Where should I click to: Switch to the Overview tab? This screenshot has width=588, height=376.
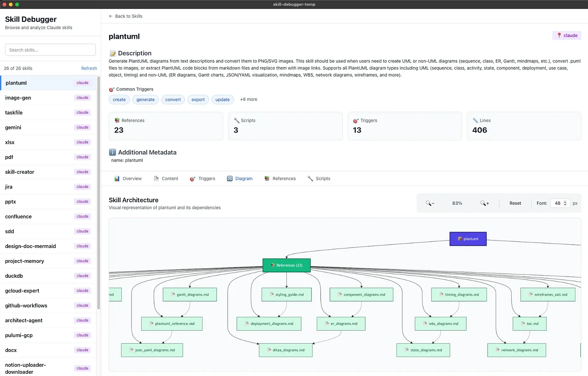(128, 179)
